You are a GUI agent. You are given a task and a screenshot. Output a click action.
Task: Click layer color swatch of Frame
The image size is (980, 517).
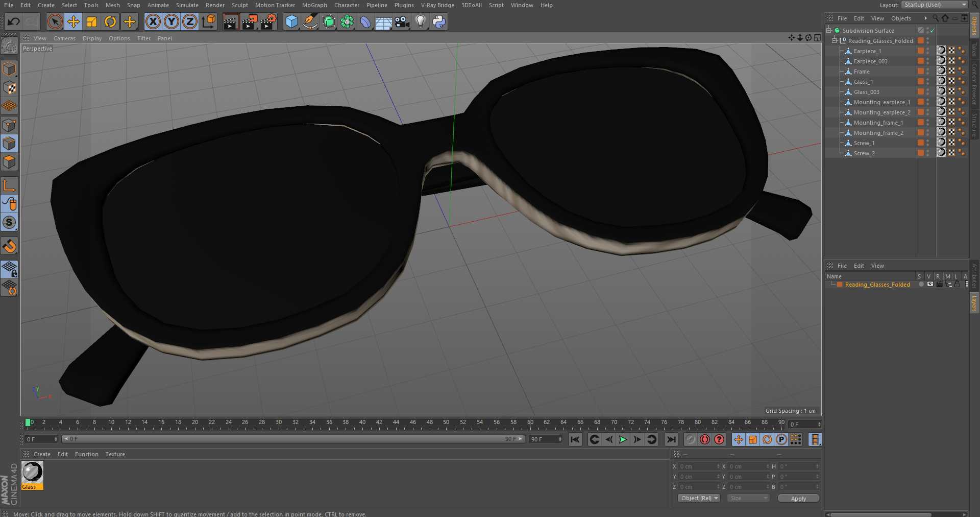[x=920, y=72]
